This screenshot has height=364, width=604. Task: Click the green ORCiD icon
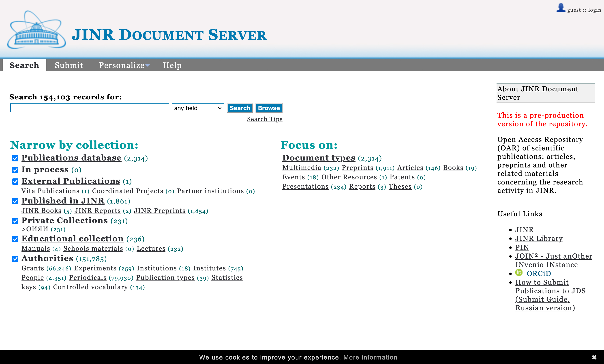[x=519, y=272]
